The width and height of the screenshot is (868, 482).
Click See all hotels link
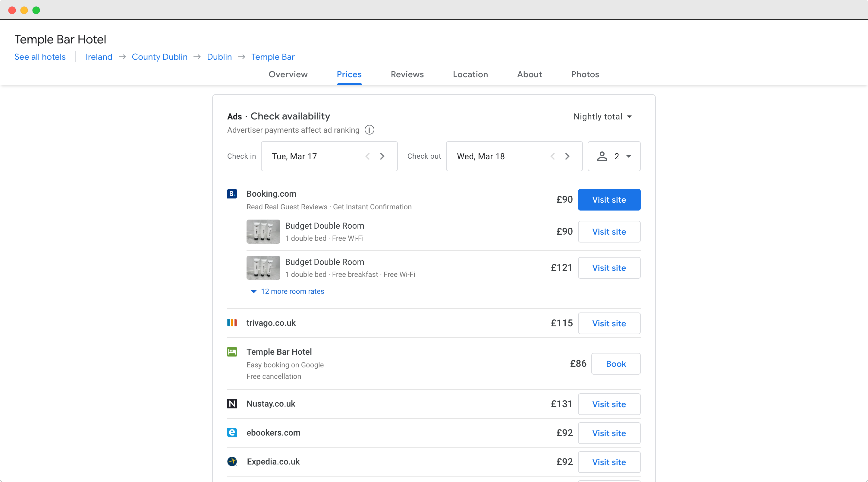coord(40,57)
